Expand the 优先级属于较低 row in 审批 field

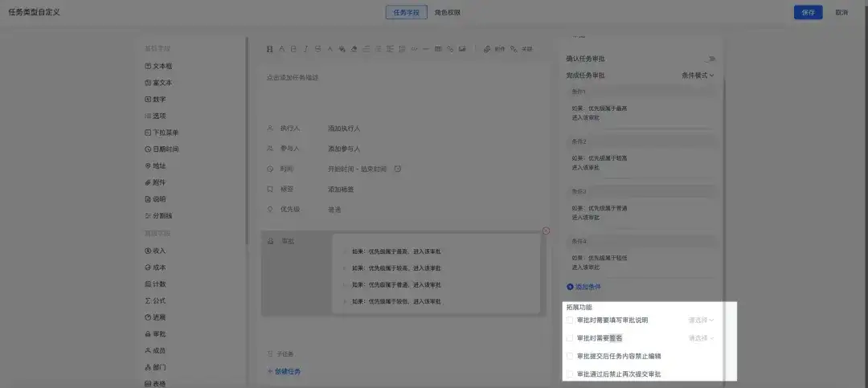pyautogui.click(x=346, y=302)
